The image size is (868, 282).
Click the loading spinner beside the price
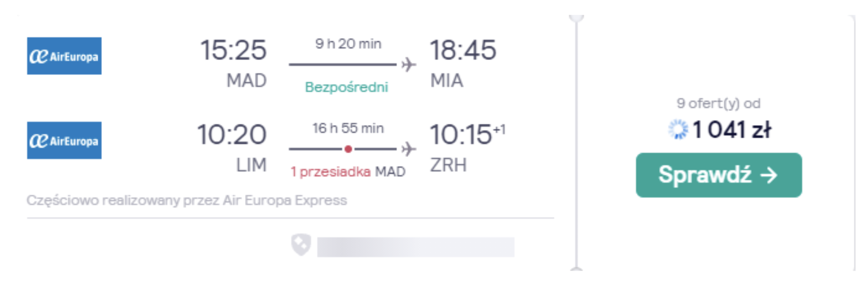click(678, 130)
